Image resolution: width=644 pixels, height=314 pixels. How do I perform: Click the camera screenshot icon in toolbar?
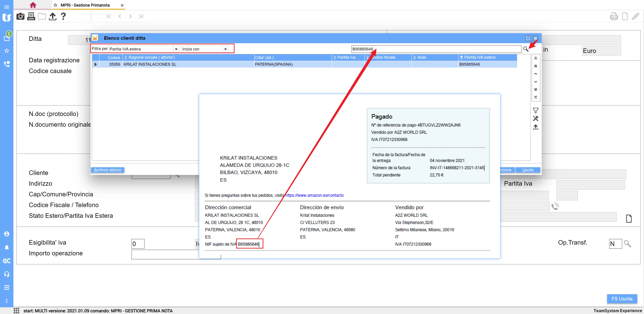pyautogui.click(x=20, y=16)
